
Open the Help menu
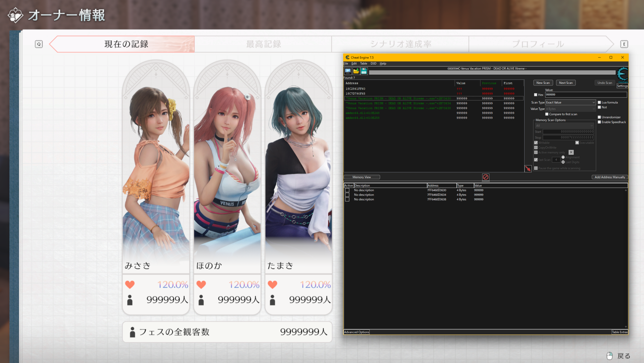(x=383, y=63)
